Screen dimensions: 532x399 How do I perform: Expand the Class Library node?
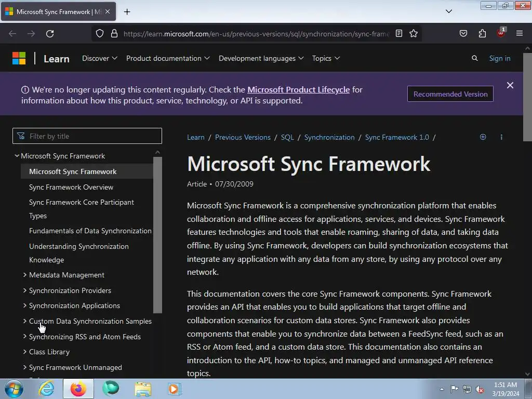[x=25, y=352]
